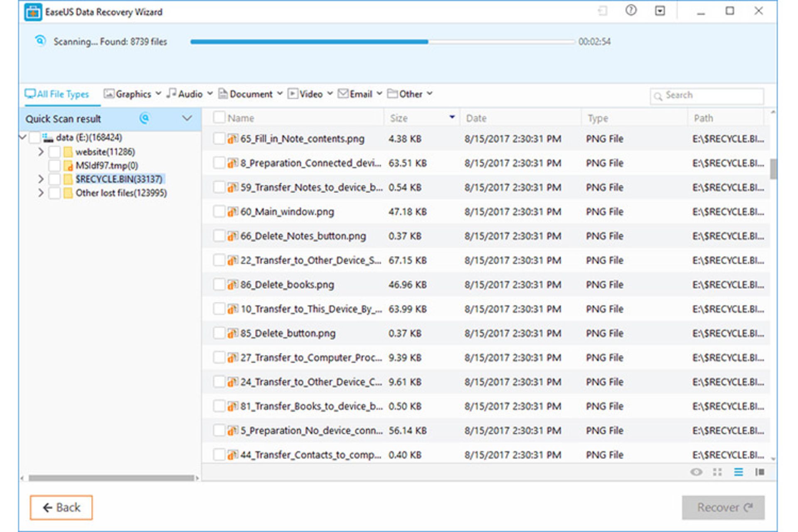Image resolution: width=798 pixels, height=532 pixels.
Task: Click file icon of 85_Delete_button.png
Action: [x=233, y=333]
